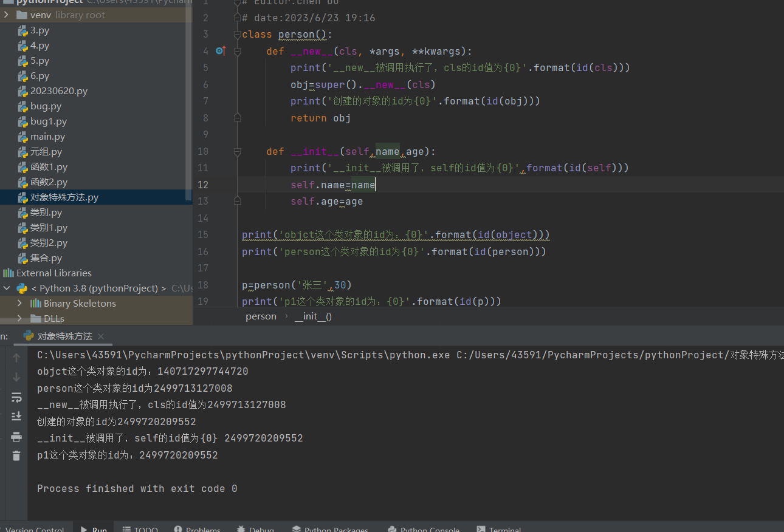Open 5.py in the project tree

coord(40,61)
